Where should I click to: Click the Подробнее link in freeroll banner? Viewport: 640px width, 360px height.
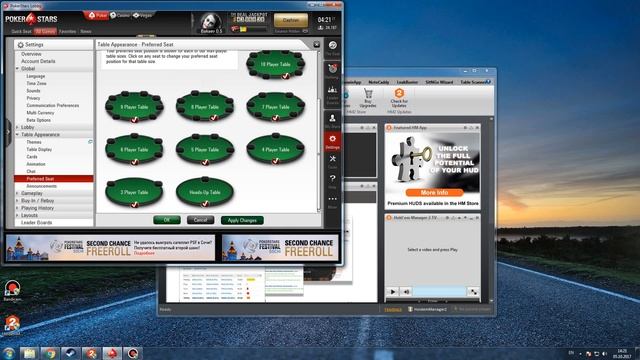tap(144, 253)
